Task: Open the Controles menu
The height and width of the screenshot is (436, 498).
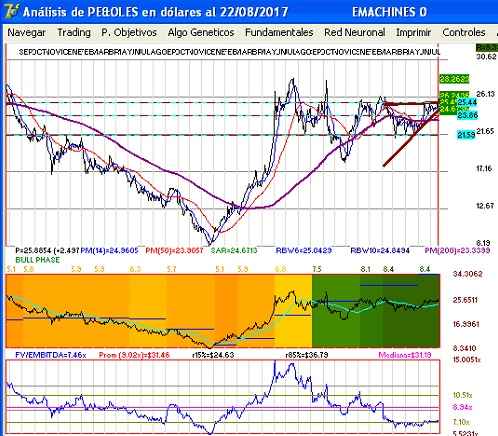Action: tap(464, 33)
